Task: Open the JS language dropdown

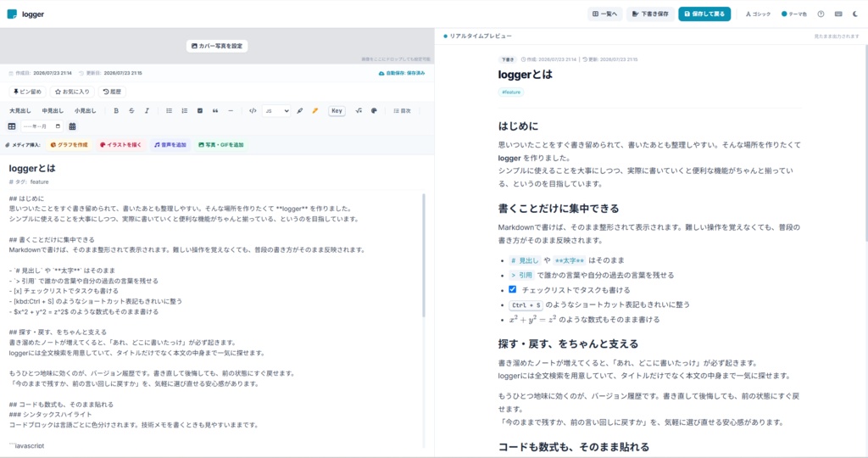Action: (x=276, y=111)
